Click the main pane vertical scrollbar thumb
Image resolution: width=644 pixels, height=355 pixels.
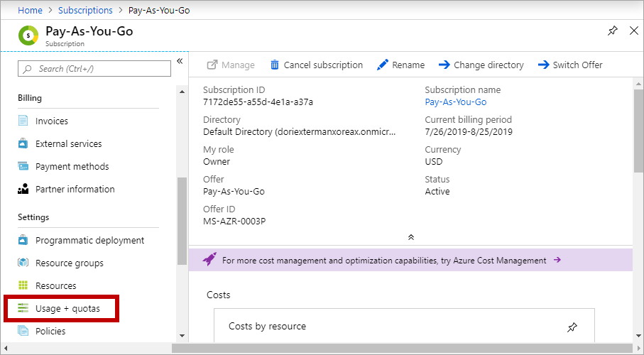[x=638, y=131]
